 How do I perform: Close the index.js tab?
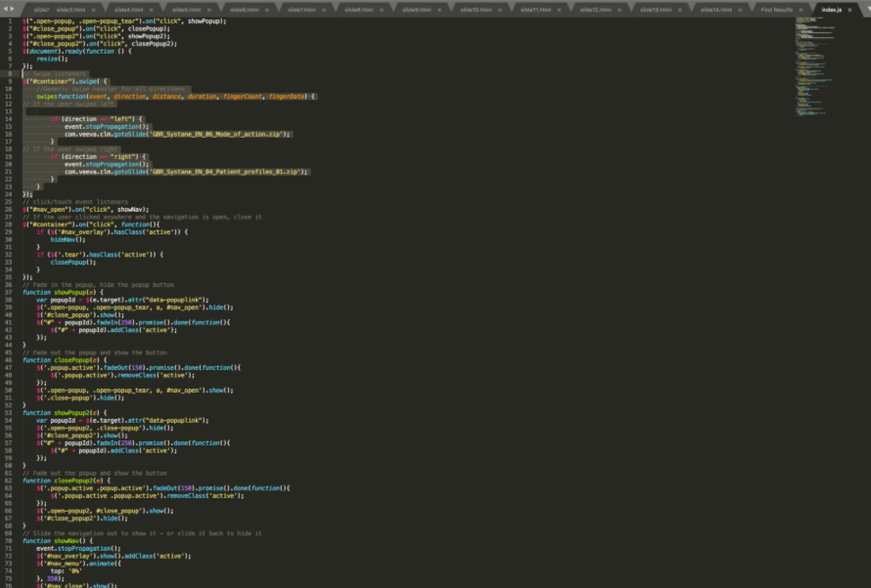(850, 10)
